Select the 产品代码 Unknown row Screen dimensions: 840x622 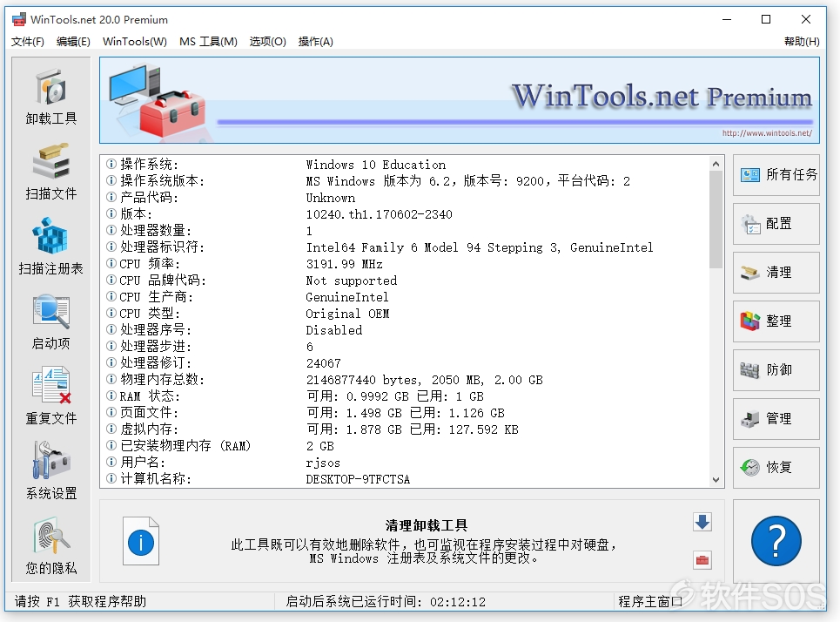point(405,198)
